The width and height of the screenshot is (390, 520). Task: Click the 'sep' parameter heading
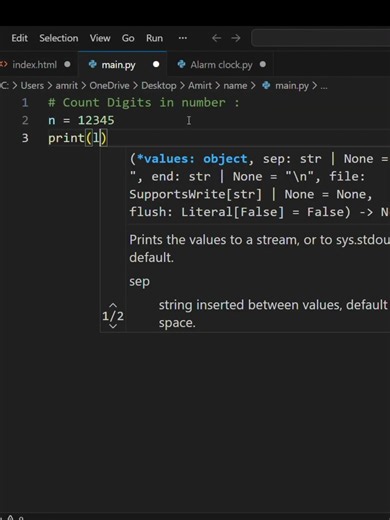point(139,282)
